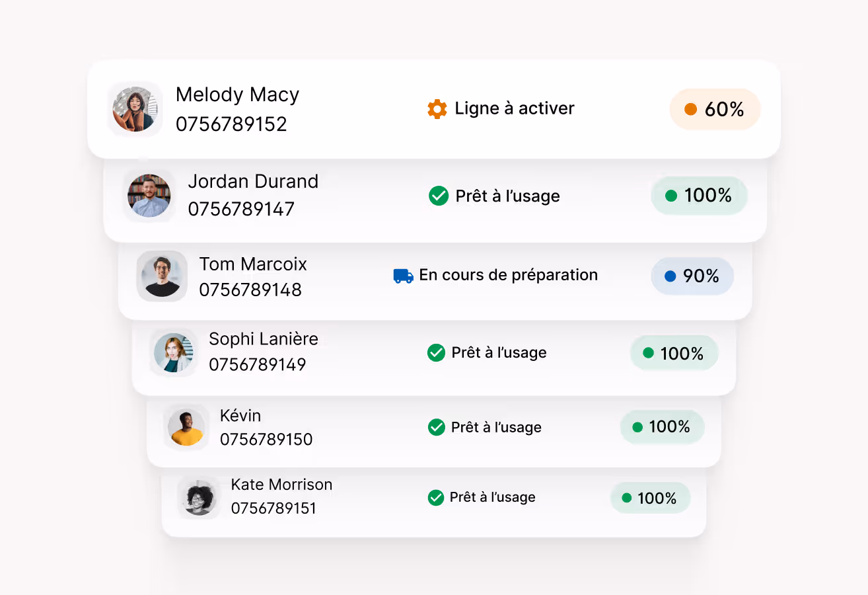Click the name Melody Macy
Image resolution: width=868 pixels, height=595 pixels.
click(x=237, y=95)
